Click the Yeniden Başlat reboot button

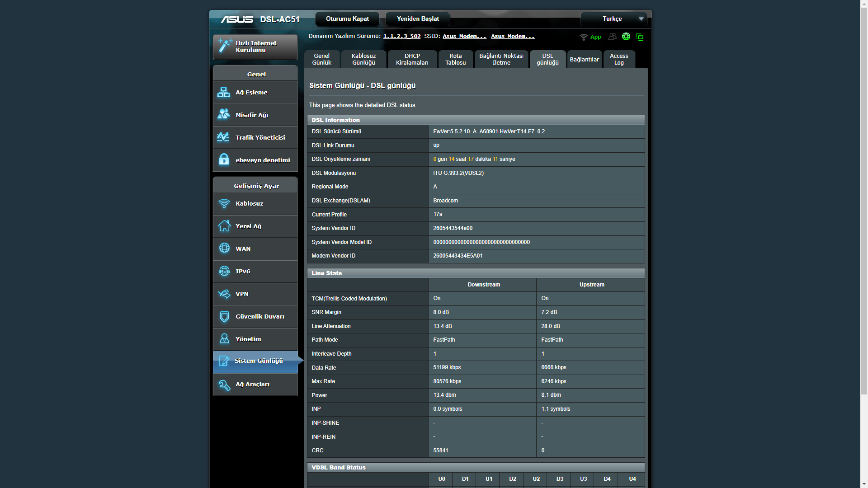click(418, 19)
